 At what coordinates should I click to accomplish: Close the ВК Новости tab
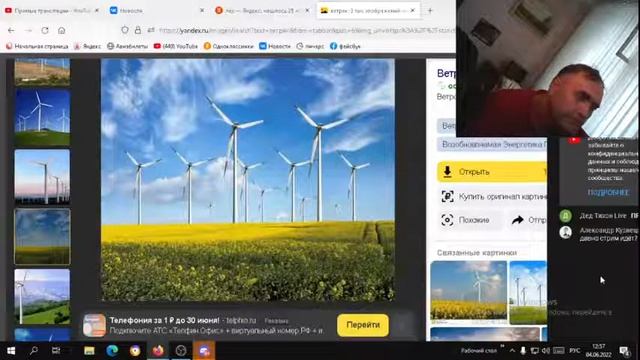click(202, 11)
